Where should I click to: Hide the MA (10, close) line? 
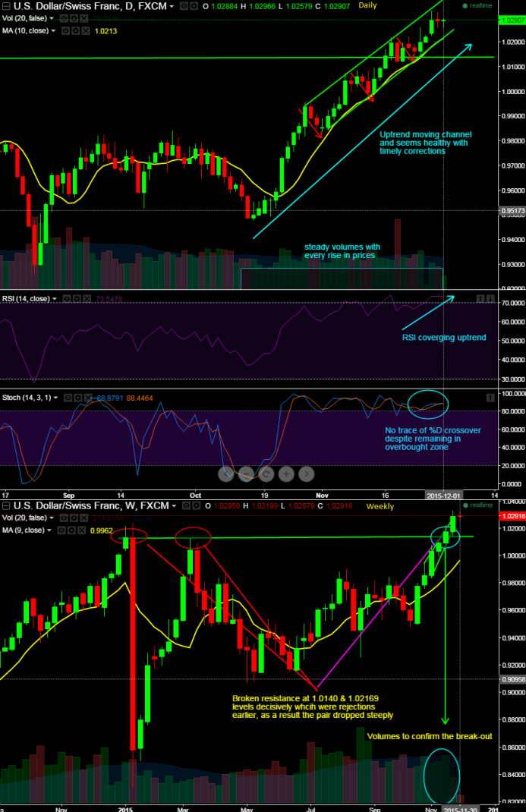66,31
